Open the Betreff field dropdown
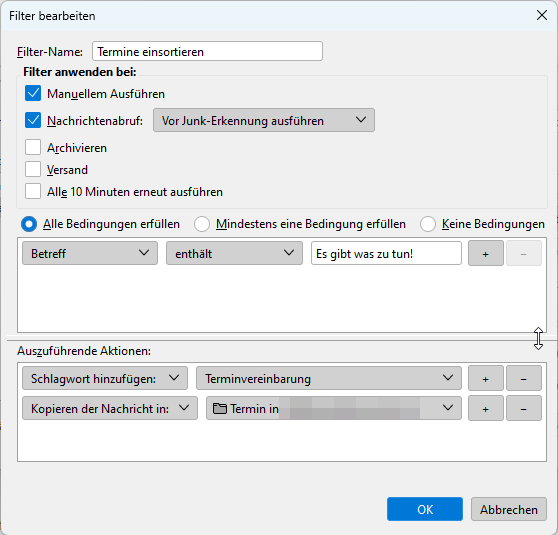558x535 pixels. pos(90,253)
